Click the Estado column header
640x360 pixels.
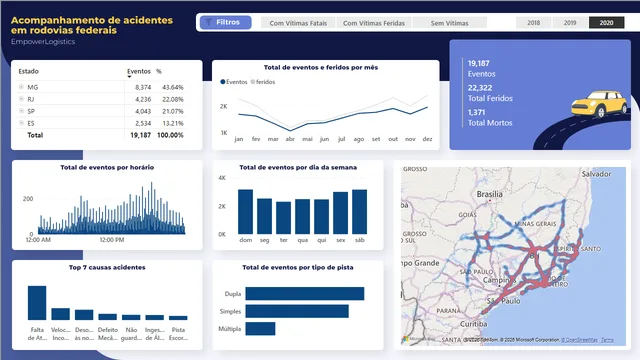tap(29, 71)
